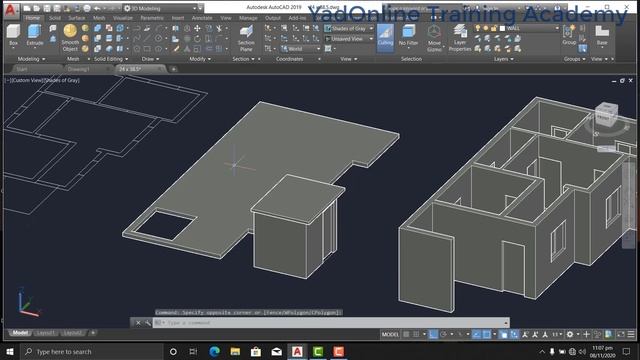Open Layer Properties manager
Image resolution: width=640 pixels, height=360 pixels.
click(x=460, y=38)
